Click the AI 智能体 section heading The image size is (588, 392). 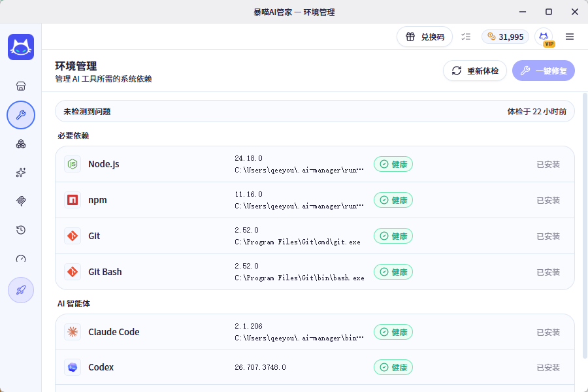click(x=74, y=303)
